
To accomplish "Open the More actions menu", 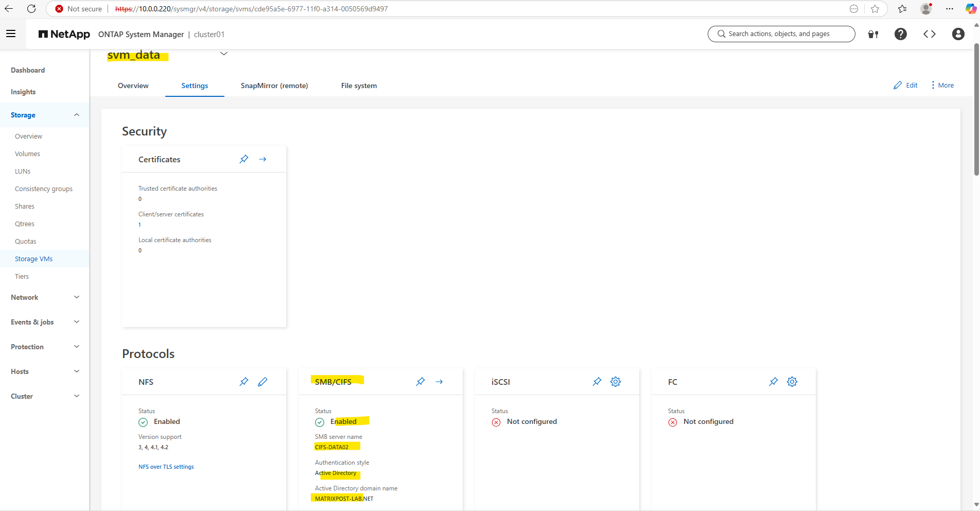I will coord(942,85).
